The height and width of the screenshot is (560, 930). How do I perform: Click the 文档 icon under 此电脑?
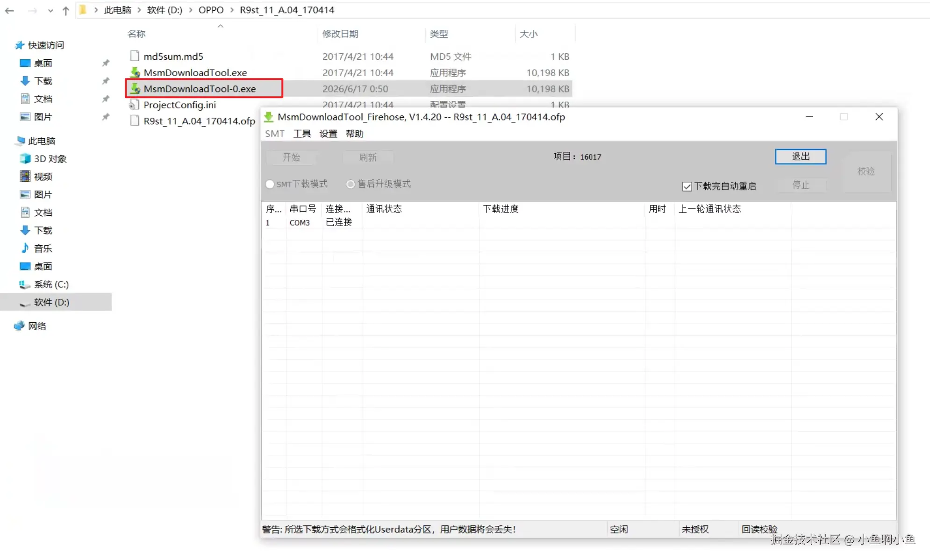[x=25, y=213]
